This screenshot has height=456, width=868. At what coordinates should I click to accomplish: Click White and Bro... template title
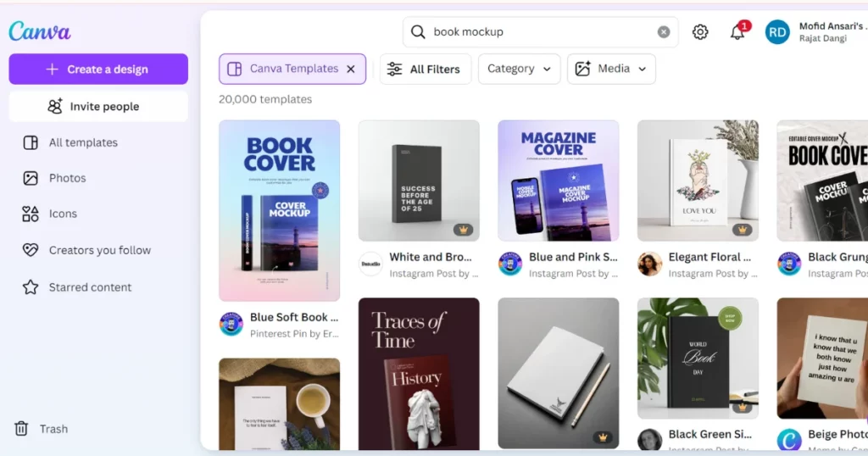(x=431, y=258)
